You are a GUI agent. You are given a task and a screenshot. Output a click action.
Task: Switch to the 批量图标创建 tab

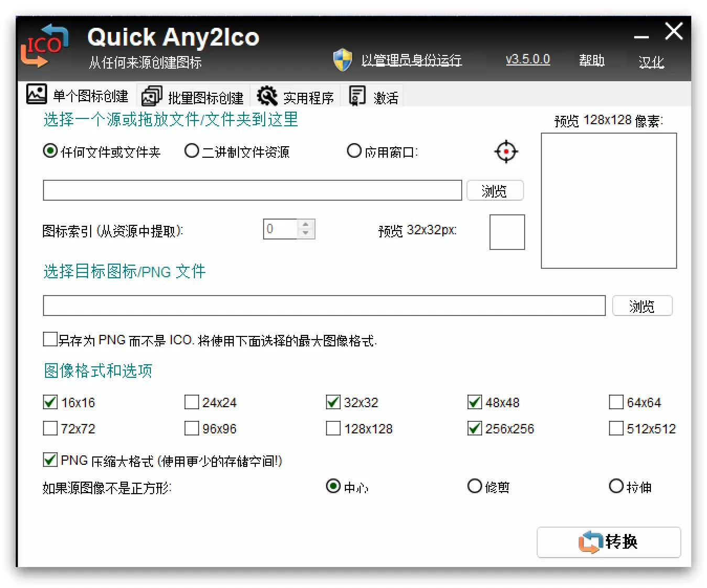pos(193,96)
